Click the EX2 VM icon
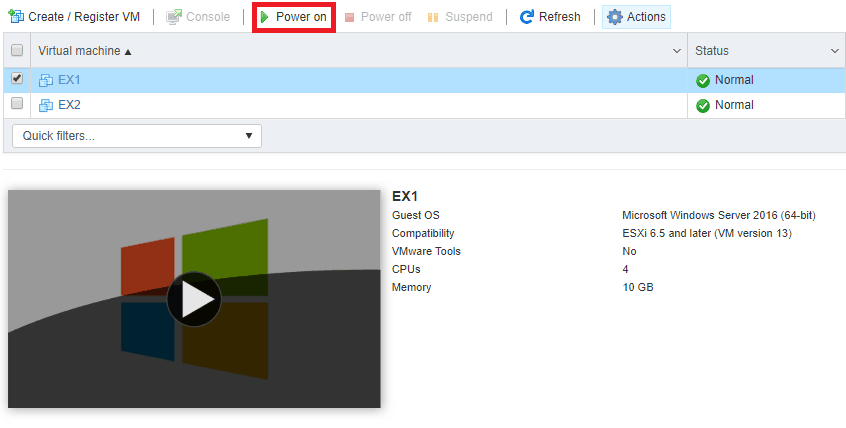Viewport: 846px width, 428px height. click(46, 105)
